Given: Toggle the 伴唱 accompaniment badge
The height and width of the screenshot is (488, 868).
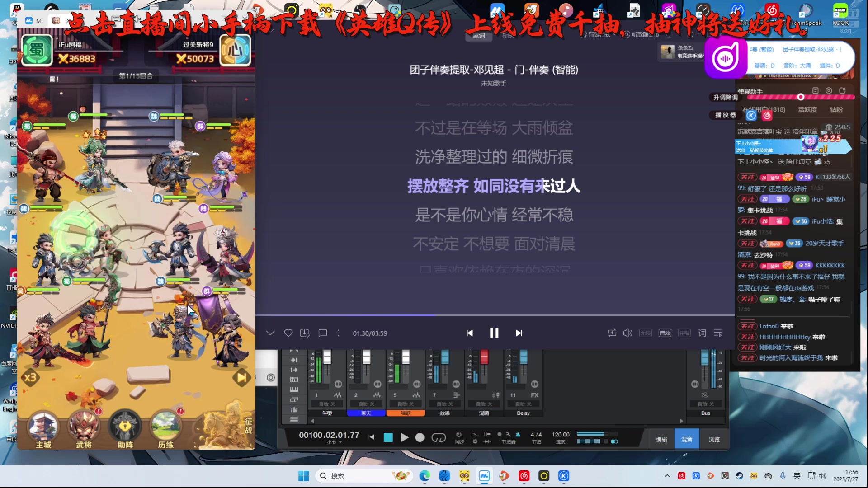Looking at the screenshot, I should [684, 333].
